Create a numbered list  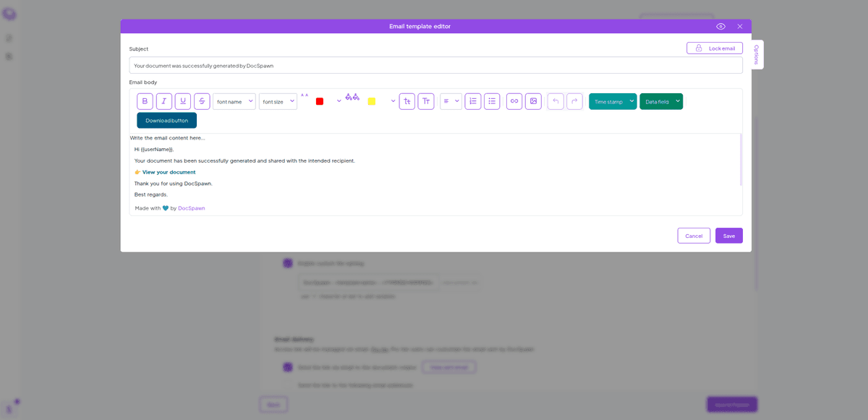[x=472, y=100]
